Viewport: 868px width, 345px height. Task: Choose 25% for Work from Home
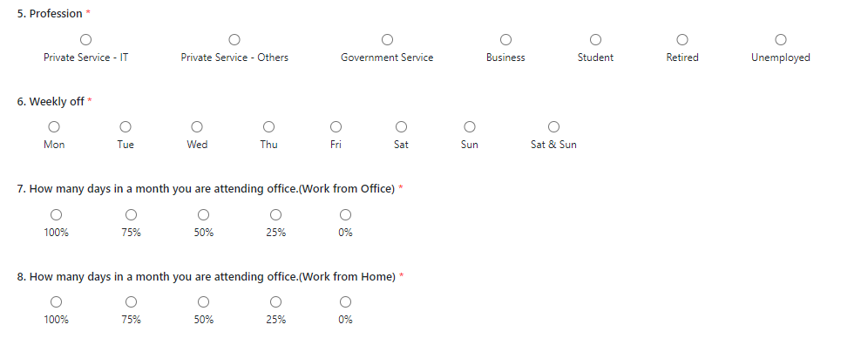click(x=275, y=302)
